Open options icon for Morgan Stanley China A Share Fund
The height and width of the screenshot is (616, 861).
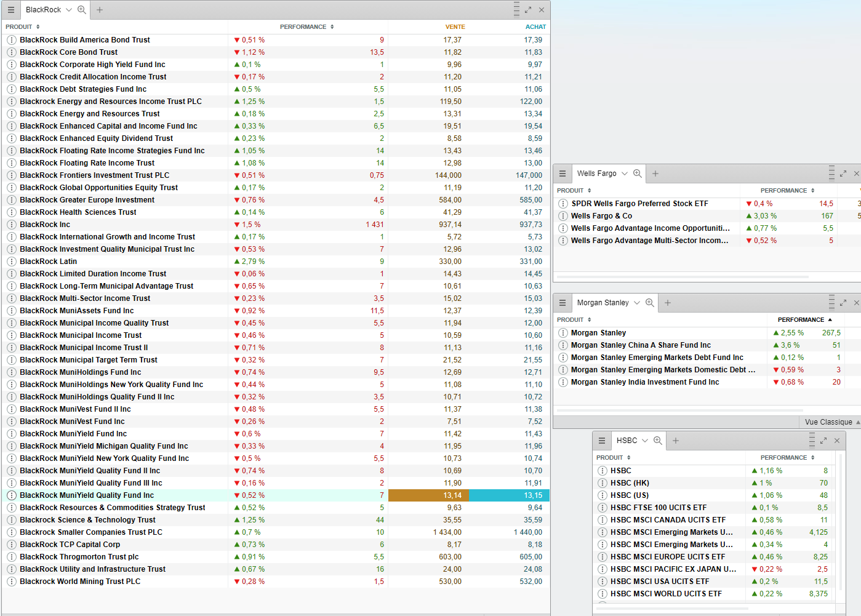click(563, 345)
